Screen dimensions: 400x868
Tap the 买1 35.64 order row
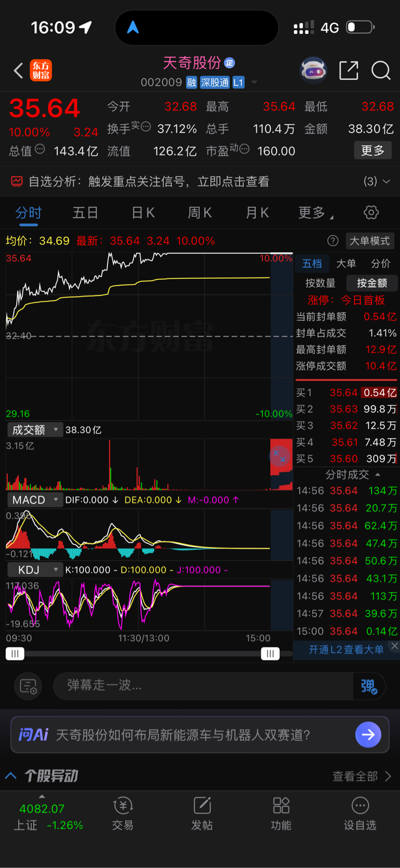[346, 393]
